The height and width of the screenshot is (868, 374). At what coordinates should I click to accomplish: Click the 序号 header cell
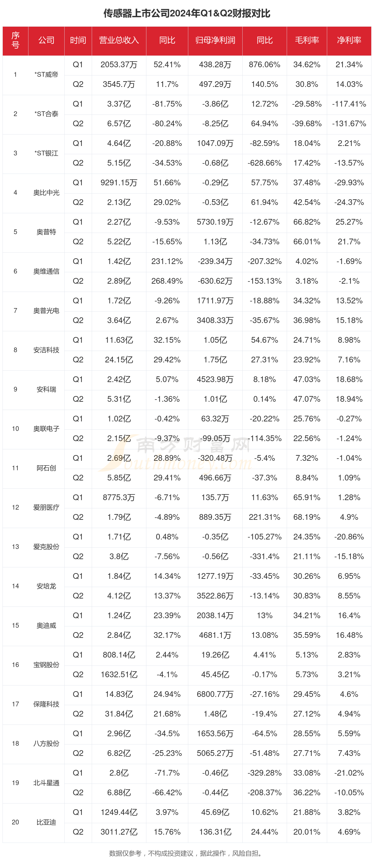tap(15, 40)
